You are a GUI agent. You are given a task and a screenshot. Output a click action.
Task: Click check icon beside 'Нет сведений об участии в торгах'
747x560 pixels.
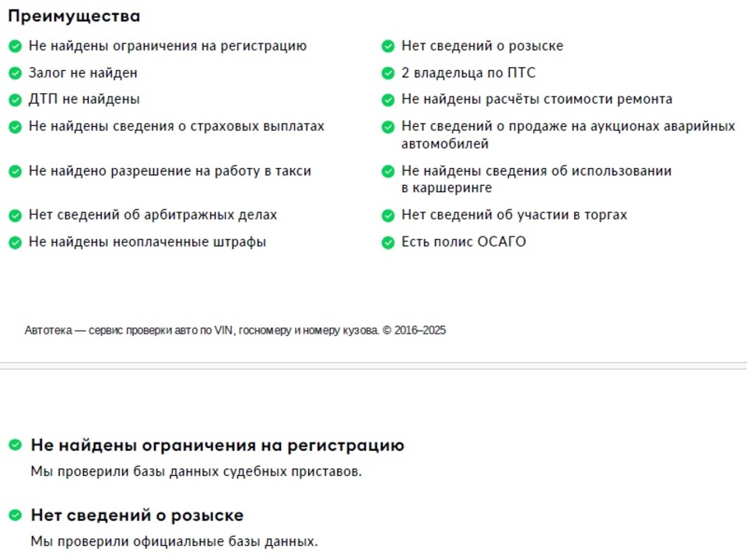click(x=388, y=215)
